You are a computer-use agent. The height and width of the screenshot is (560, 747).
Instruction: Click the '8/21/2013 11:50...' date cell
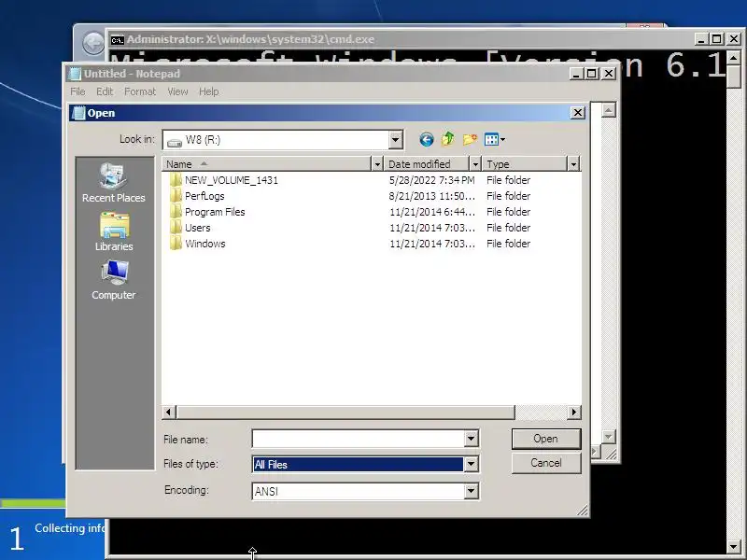pyautogui.click(x=431, y=196)
